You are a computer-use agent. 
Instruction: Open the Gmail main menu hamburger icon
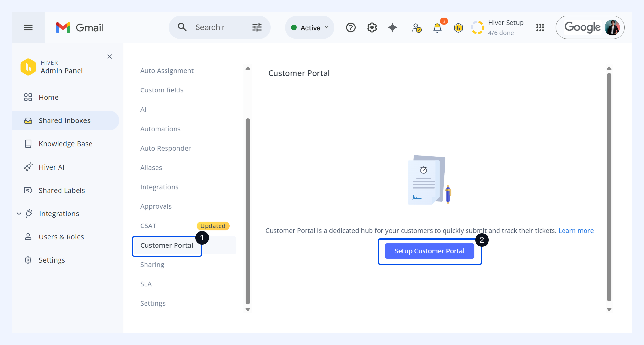click(x=28, y=27)
